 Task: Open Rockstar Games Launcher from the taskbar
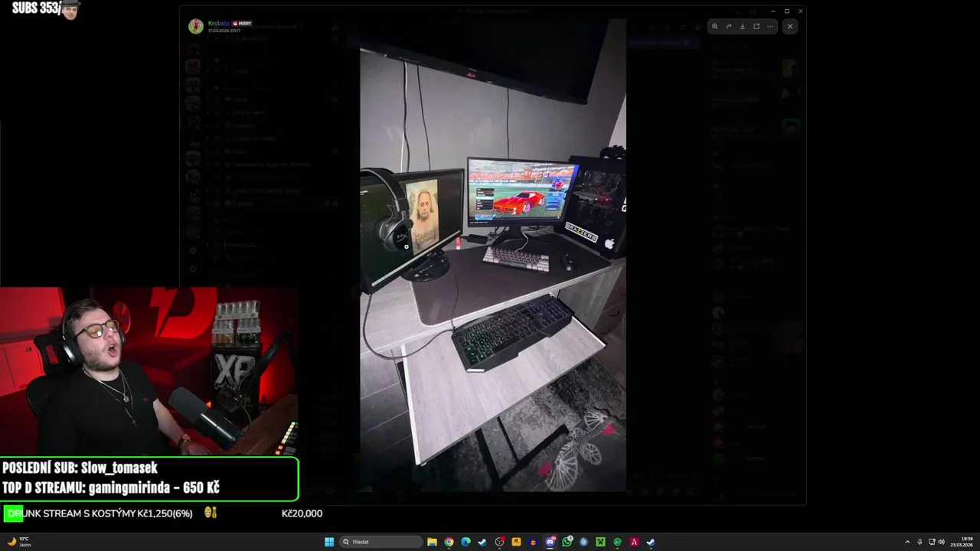pyautogui.click(x=516, y=542)
